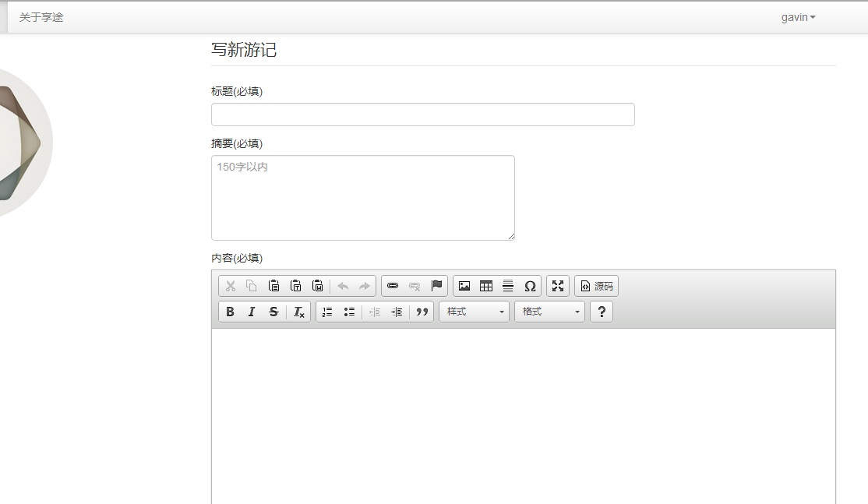Open the 关于享途 link

pos(41,17)
